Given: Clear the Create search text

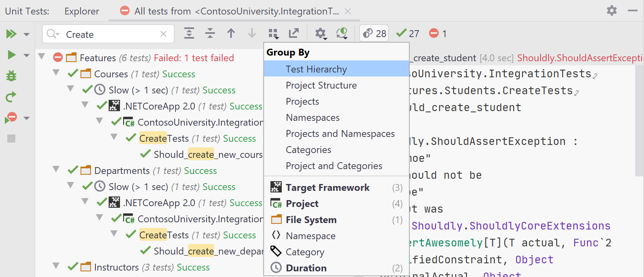Looking at the screenshot, I should coord(163,34).
